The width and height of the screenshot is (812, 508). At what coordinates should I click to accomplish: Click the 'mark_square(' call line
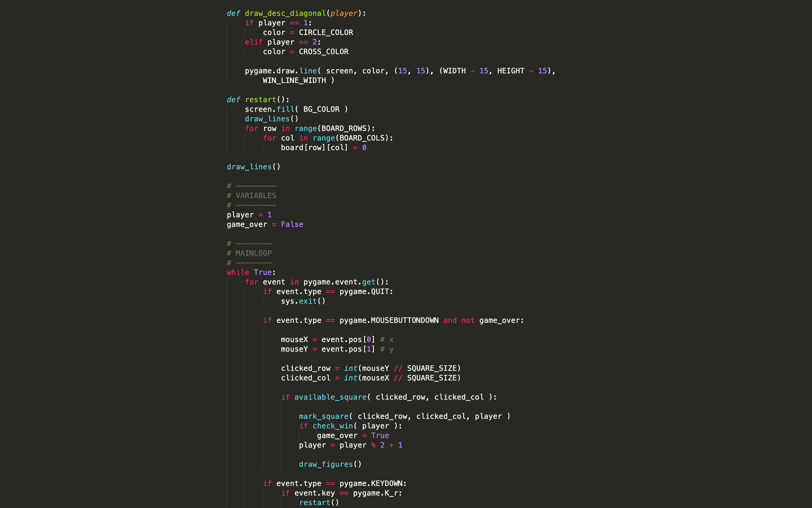click(405, 416)
